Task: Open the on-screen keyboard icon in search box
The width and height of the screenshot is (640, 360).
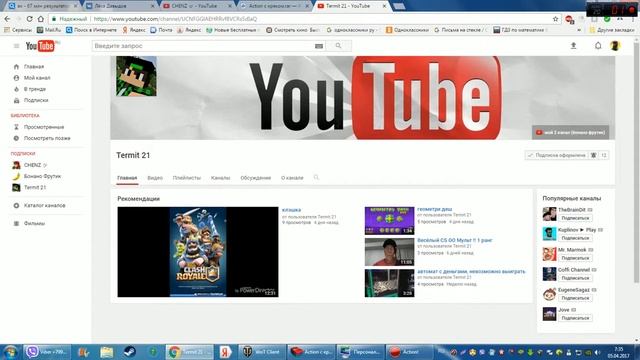Action: (x=319, y=46)
